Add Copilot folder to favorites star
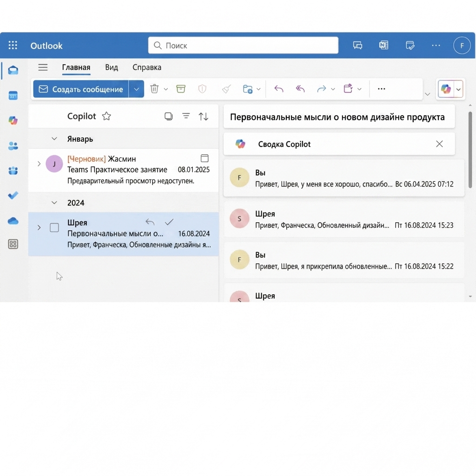Image resolution: width=476 pixels, height=476 pixels. click(106, 116)
